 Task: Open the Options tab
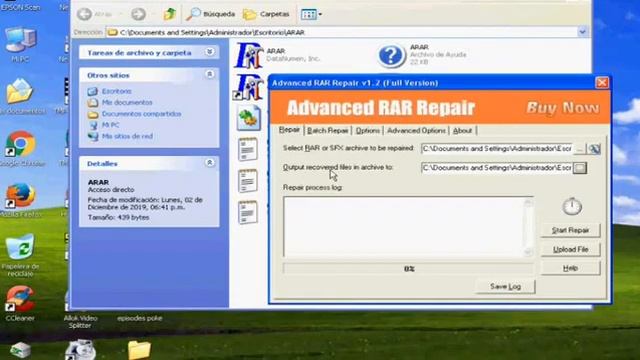[x=367, y=131]
